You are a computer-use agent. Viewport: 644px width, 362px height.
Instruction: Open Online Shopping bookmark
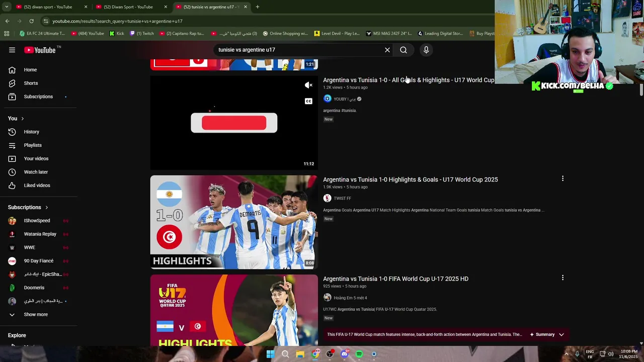click(x=285, y=34)
